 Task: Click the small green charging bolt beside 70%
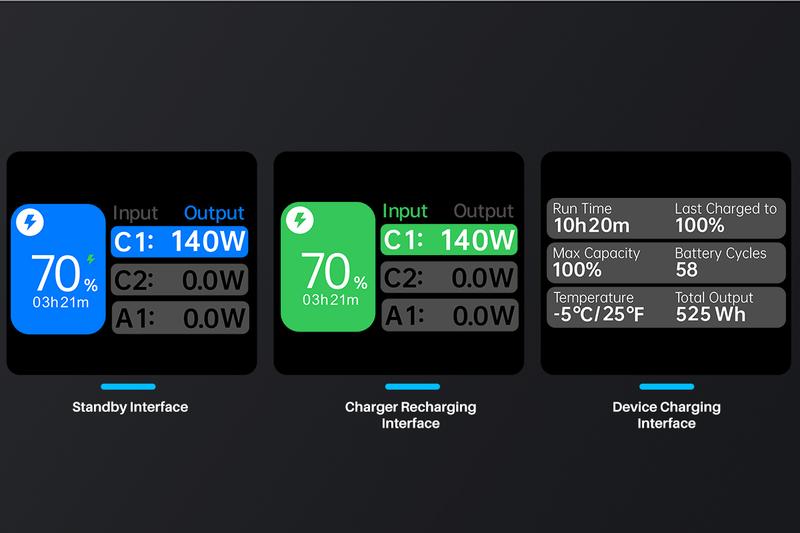click(x=91, y=259)
